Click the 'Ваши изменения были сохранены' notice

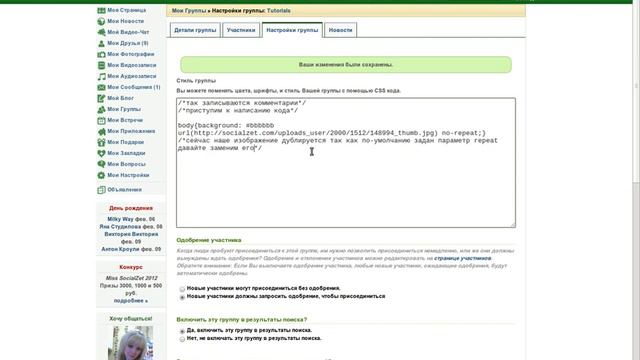coord(346,65)
